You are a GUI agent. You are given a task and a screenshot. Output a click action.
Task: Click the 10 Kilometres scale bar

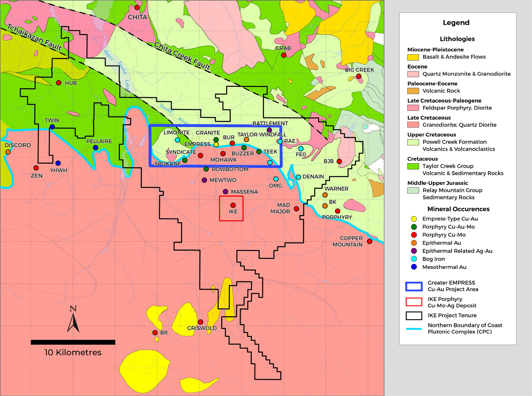(x=73, y=342)
